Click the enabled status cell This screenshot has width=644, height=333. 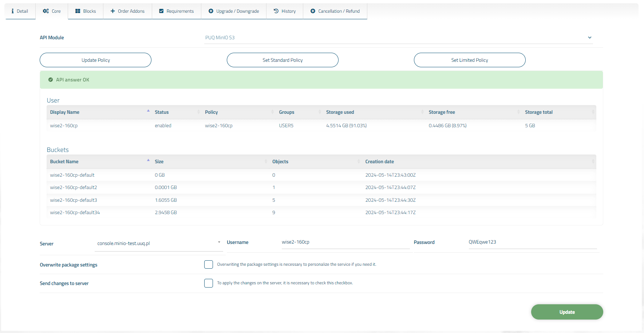coord(163,125)
